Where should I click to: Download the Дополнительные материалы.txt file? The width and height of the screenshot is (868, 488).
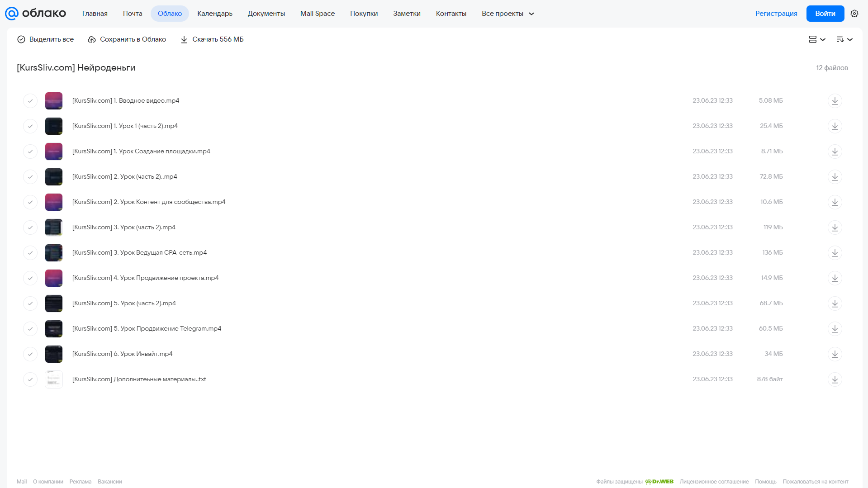pos(835,379)
